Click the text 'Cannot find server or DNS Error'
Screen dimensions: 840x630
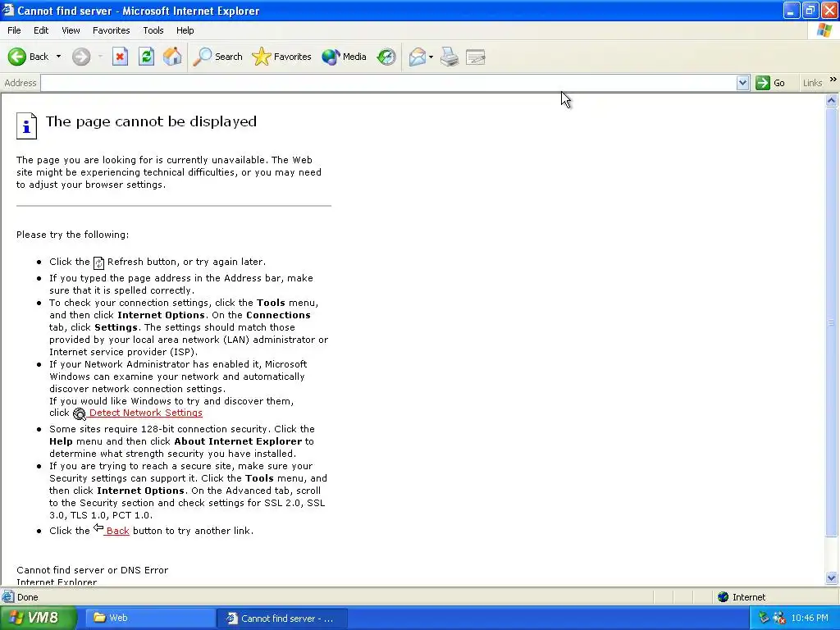click(x=92, y=570)
